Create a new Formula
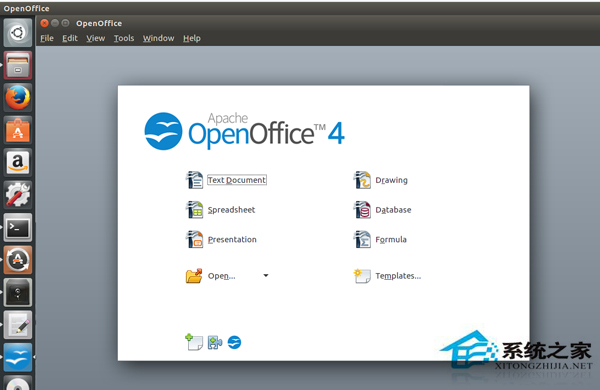 391,240
